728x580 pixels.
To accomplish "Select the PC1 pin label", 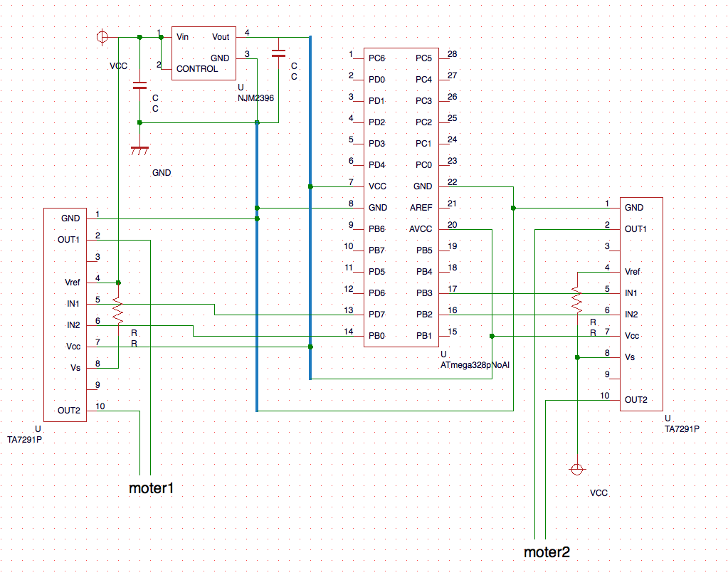I will coord(423,144).
